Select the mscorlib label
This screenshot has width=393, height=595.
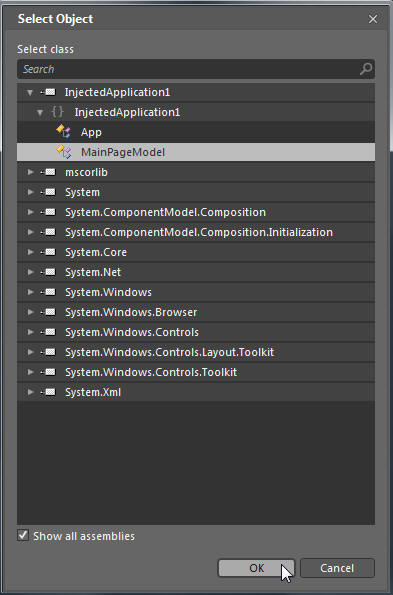point(86,172)
